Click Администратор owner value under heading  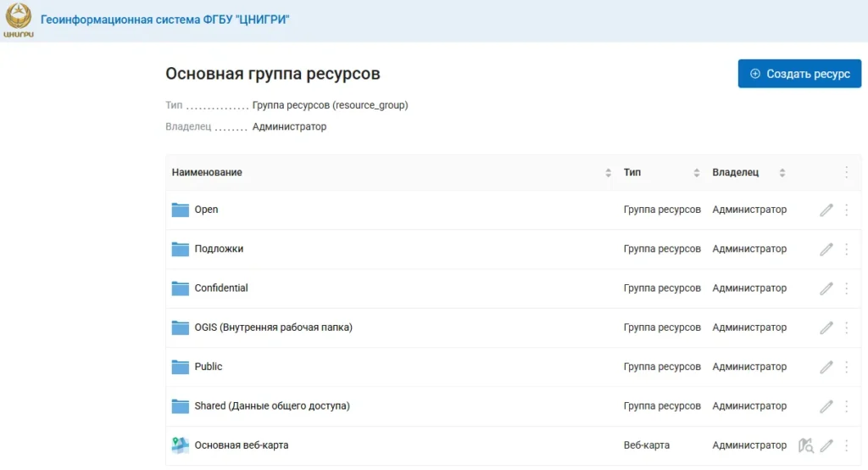290,127
